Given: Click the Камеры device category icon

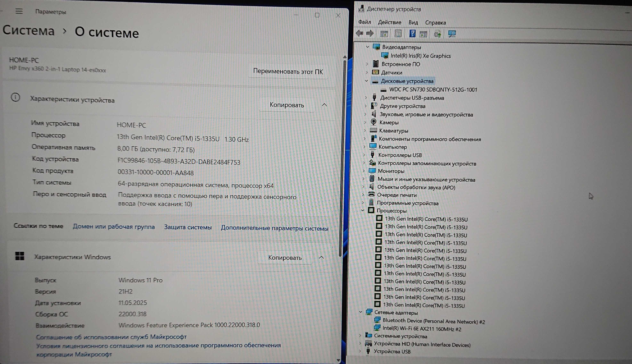Looking at the screenshot, I should click(x=373, y=122).
